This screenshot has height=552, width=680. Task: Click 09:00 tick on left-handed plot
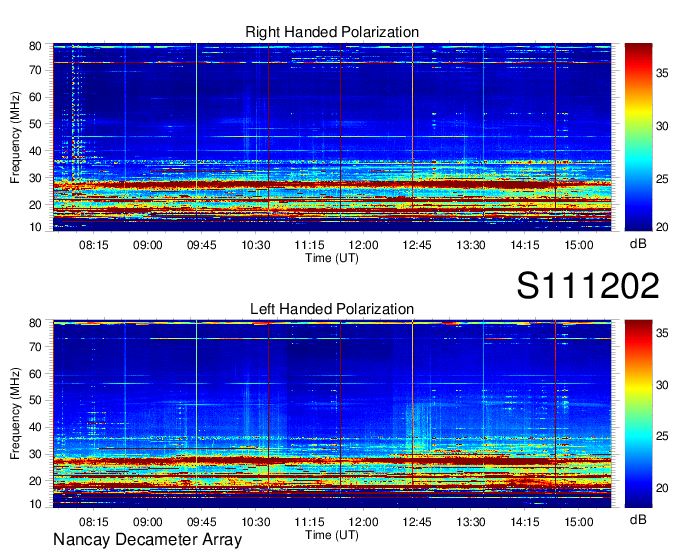(x=147, y=521)
